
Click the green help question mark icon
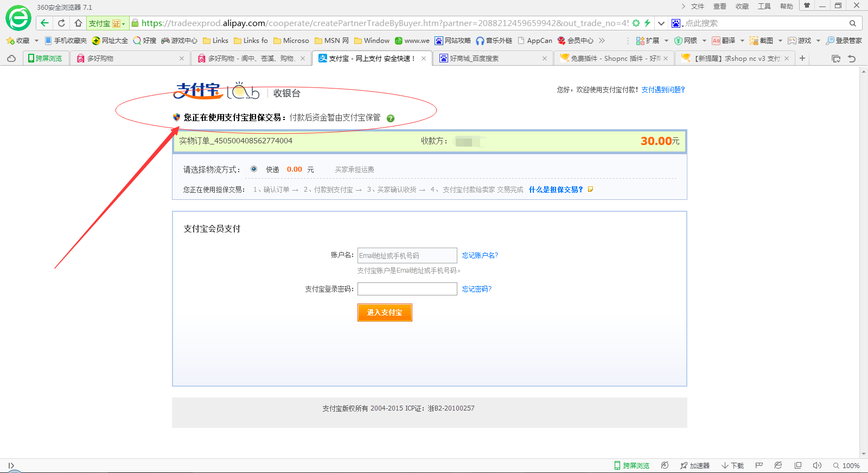(391, 118)
